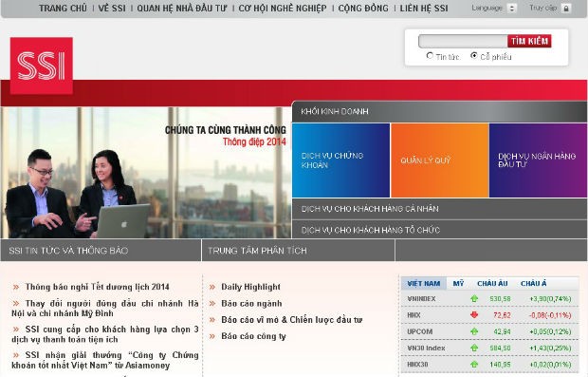Open the Daily Highlight report link
588x377 pixels.
[251, 287]
